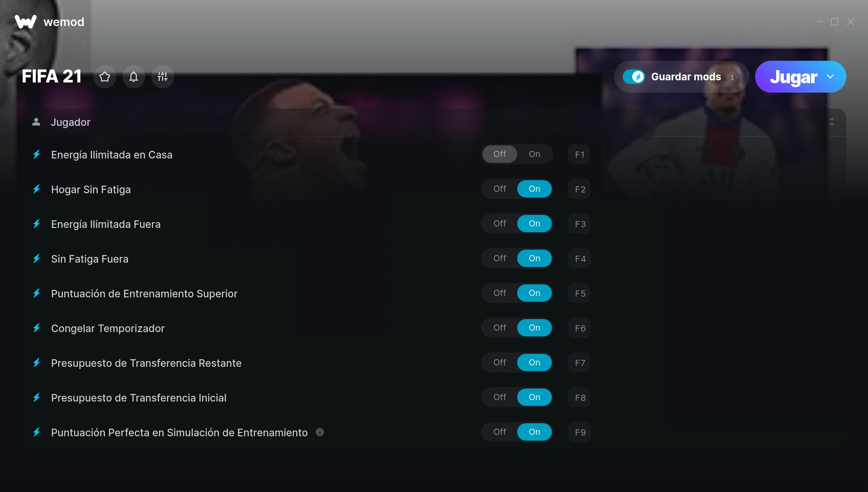Select Presupuesto de Transferencia Restante entry
This screenshot has height=492, width=868.
tap(146, 363)
